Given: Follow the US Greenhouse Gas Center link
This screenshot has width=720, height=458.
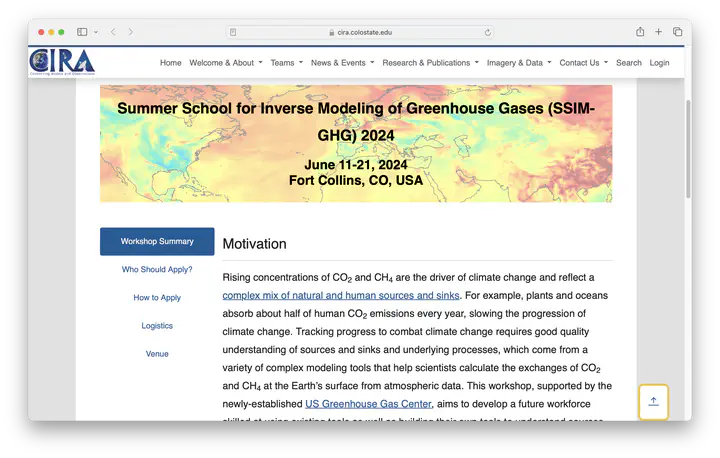Looking at the screenshot, I should coord(368,404).
